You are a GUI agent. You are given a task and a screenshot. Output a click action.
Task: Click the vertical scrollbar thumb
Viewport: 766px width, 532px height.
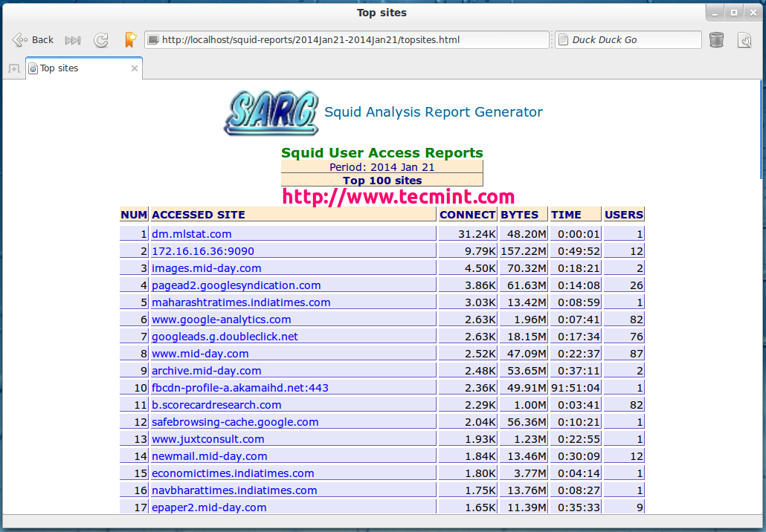(x=762, y=129)
